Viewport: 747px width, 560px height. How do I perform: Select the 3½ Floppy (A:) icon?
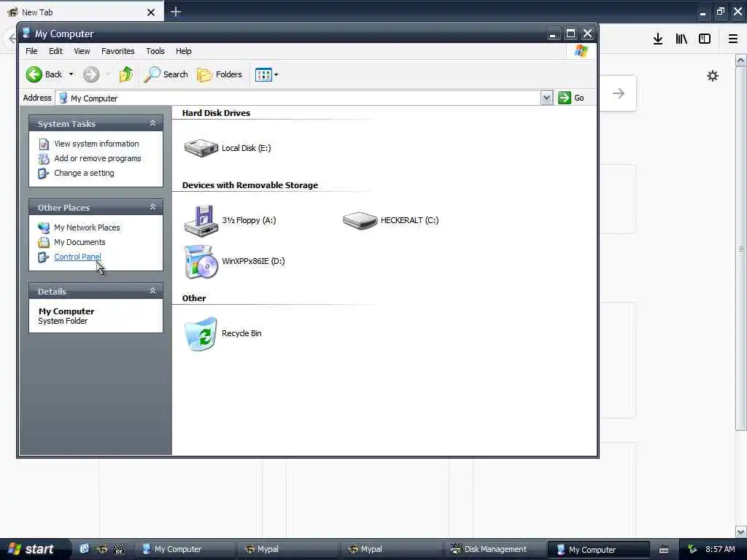pyautogui.click(x=201, y=220)
